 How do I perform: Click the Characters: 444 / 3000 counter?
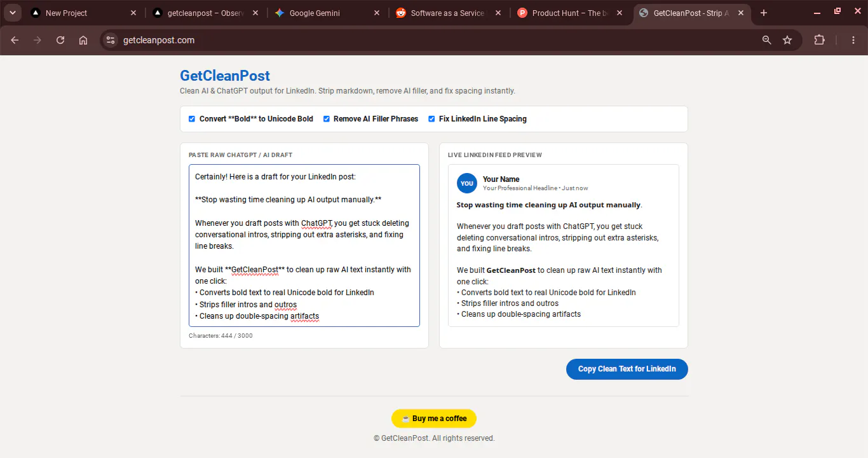(x=220, y=336)
